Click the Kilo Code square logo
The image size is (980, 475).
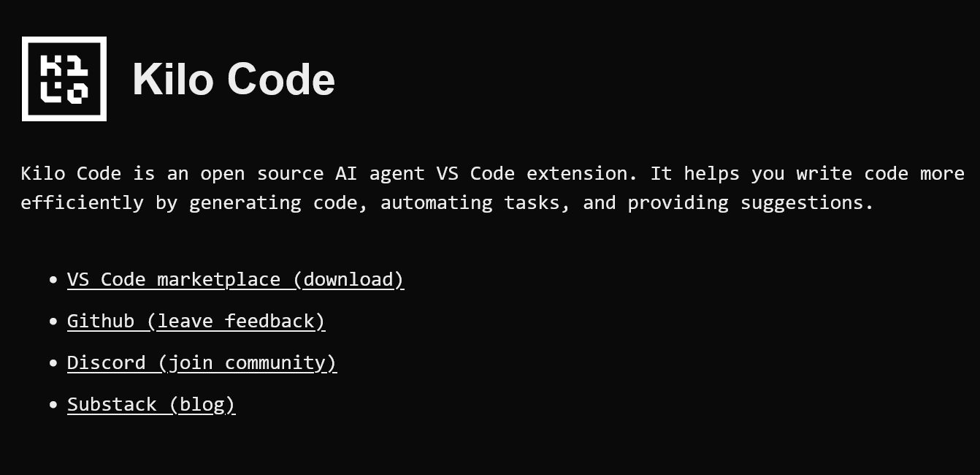pos(64,79)
